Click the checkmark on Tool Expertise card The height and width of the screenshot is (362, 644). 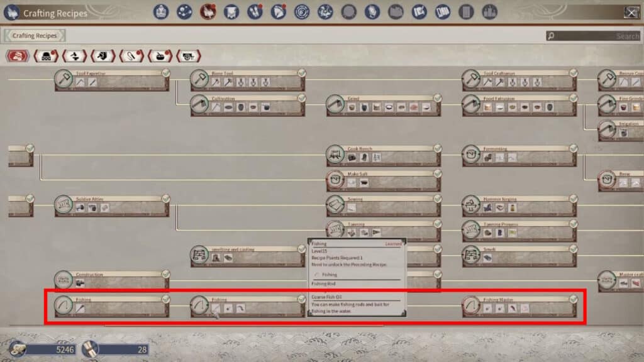[166, 73]
